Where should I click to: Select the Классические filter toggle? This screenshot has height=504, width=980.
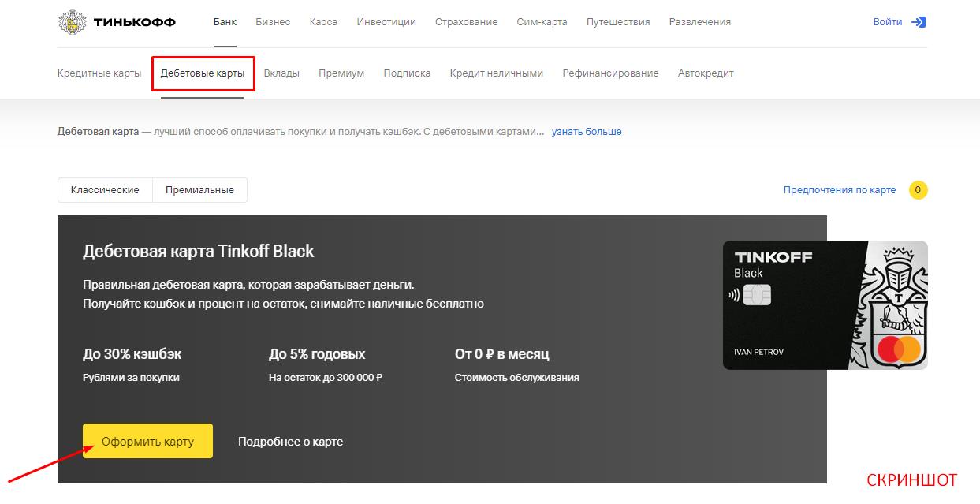(105, 190)
